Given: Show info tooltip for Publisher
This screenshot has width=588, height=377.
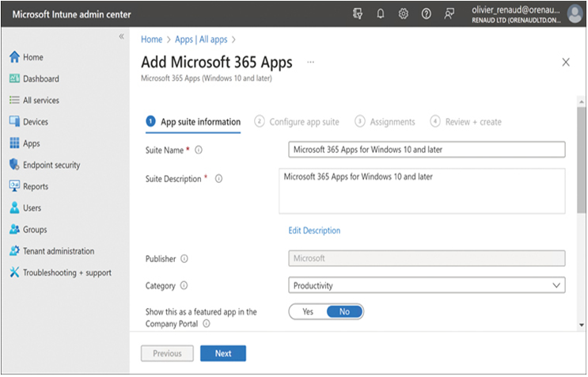Looking at the screenshot, I should (x=184, y=259).
